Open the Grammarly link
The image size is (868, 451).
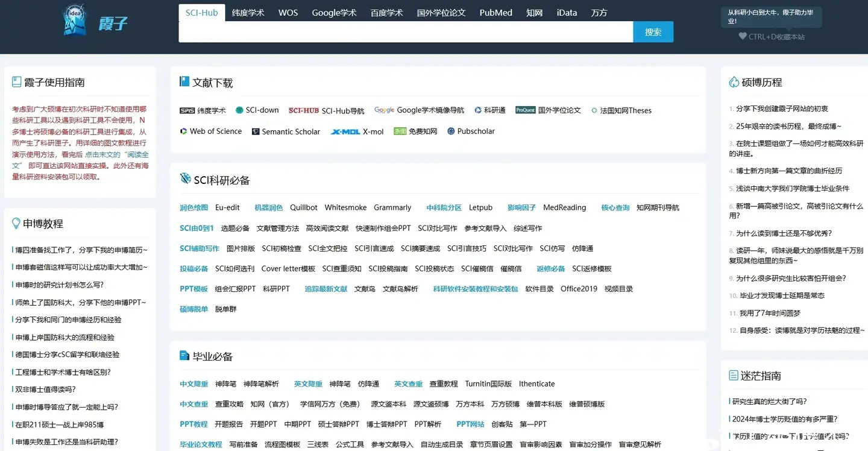pos(392,207)
